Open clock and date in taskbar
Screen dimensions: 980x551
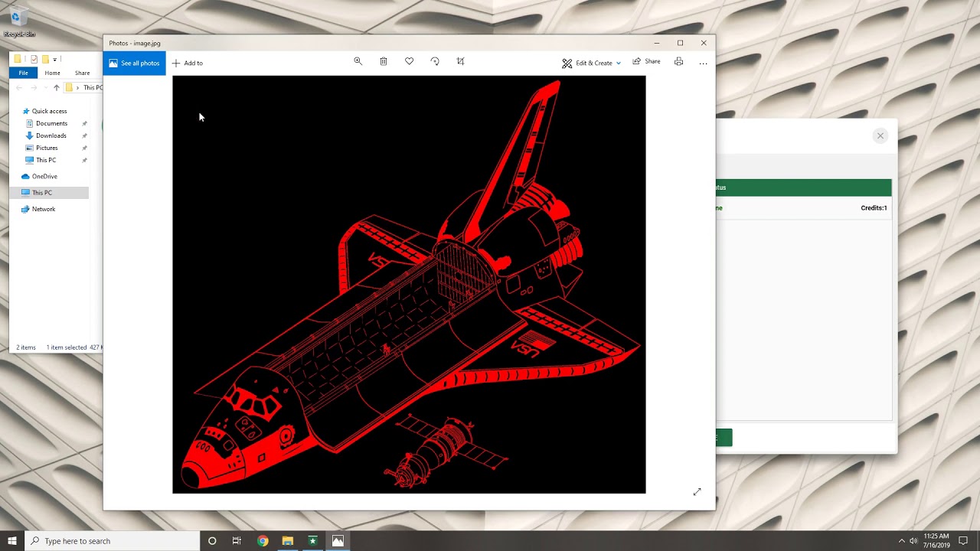[x=936, y=540]
